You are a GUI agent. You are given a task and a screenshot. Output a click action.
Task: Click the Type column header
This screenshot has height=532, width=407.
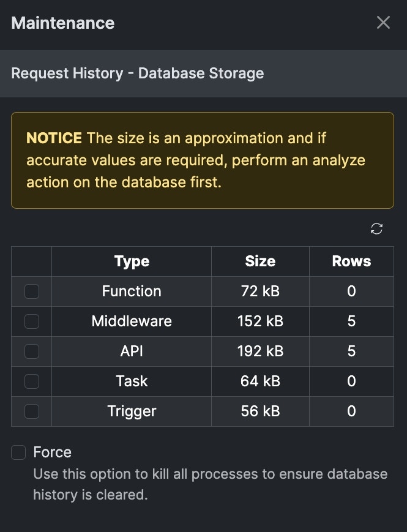[x=132, y=261]
